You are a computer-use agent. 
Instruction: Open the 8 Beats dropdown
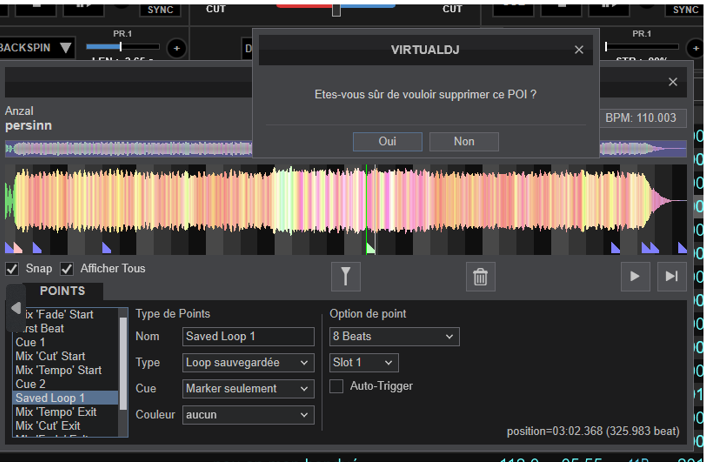[394, 337]
